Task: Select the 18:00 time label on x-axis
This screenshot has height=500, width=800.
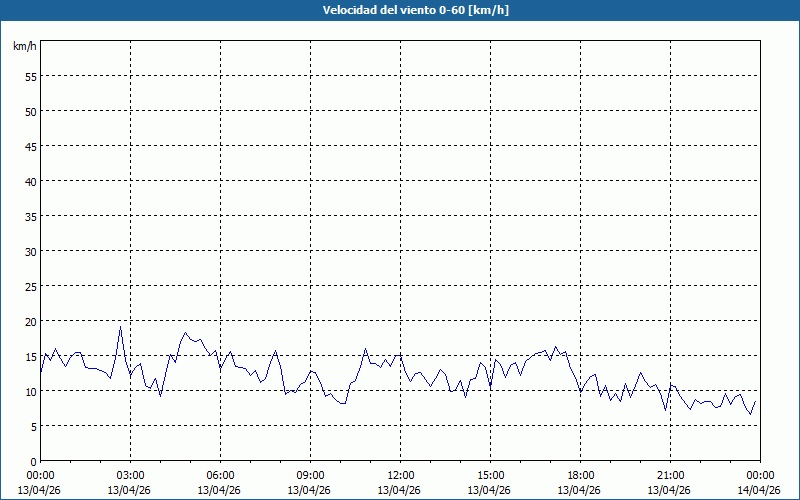Action: pyautogui.click(x=580, y=475)
